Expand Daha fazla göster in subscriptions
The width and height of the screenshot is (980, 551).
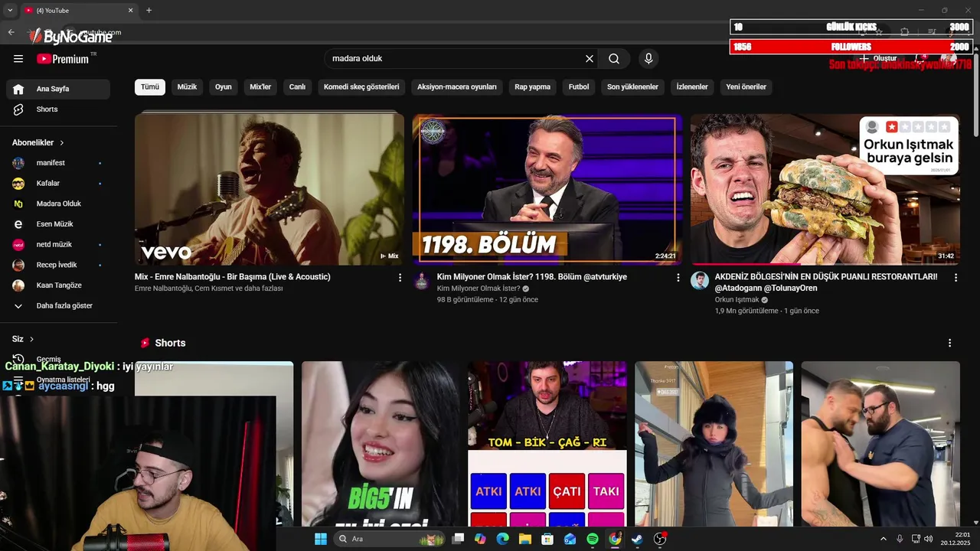tap(58, 305)
